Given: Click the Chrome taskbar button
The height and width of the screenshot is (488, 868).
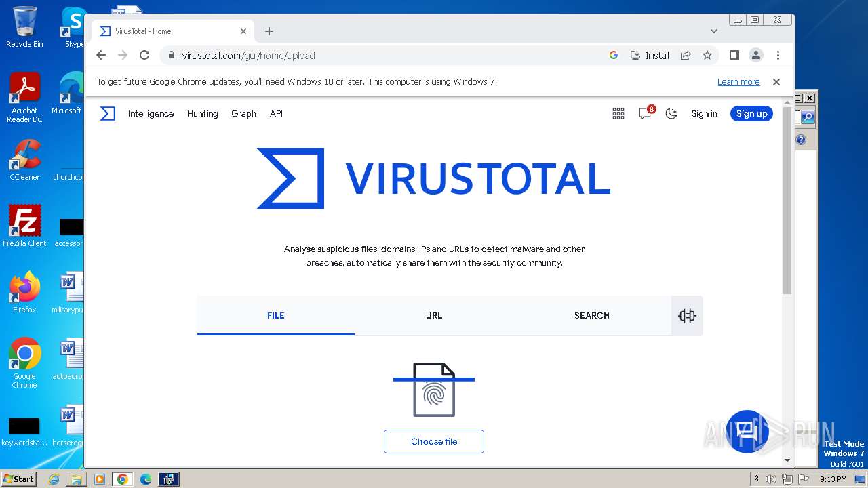Looking at the screenshot, I should [x=123, y=479].
